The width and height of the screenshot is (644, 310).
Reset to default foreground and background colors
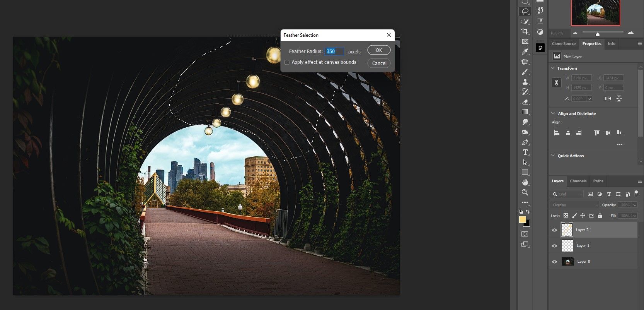click(x=521, y=212)
